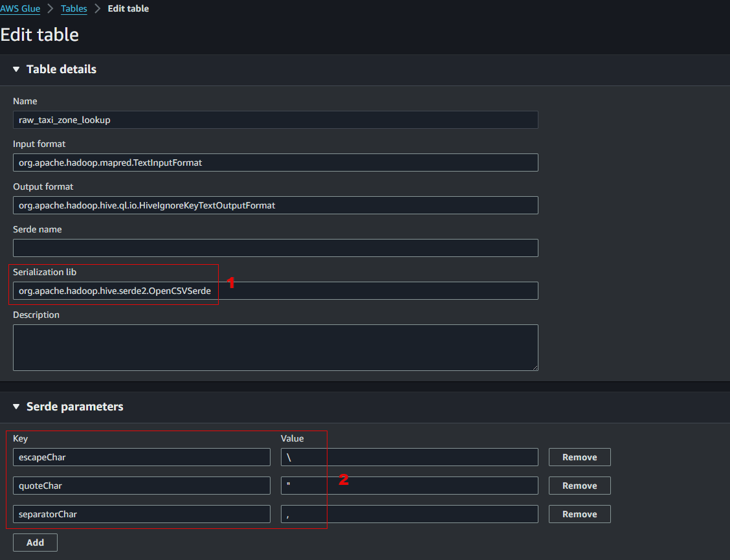Collapse the Serde parameters section
This screenshot has width=730, height=560.
tap(16, 407)
